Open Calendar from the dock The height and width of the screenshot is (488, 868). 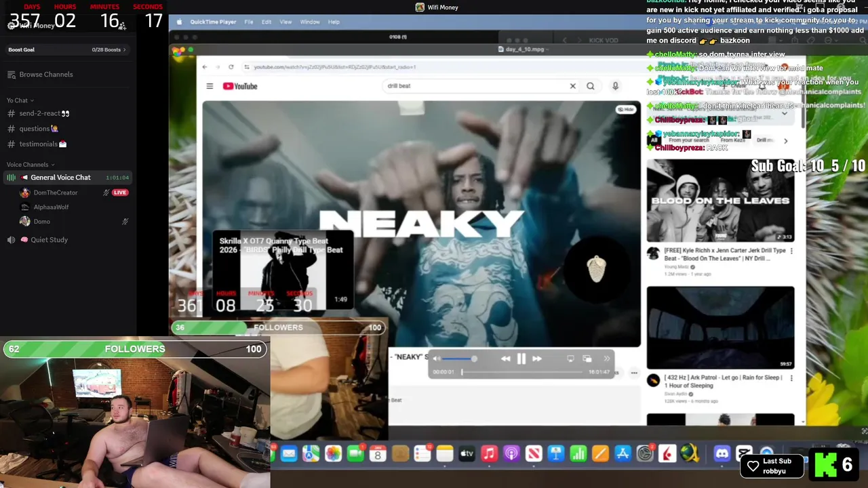pos(378,453)
